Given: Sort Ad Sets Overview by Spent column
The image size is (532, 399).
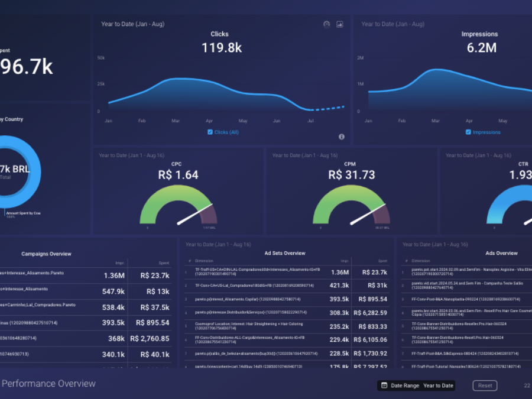Looking at the screenshot, I should click(x=382, y=261).
